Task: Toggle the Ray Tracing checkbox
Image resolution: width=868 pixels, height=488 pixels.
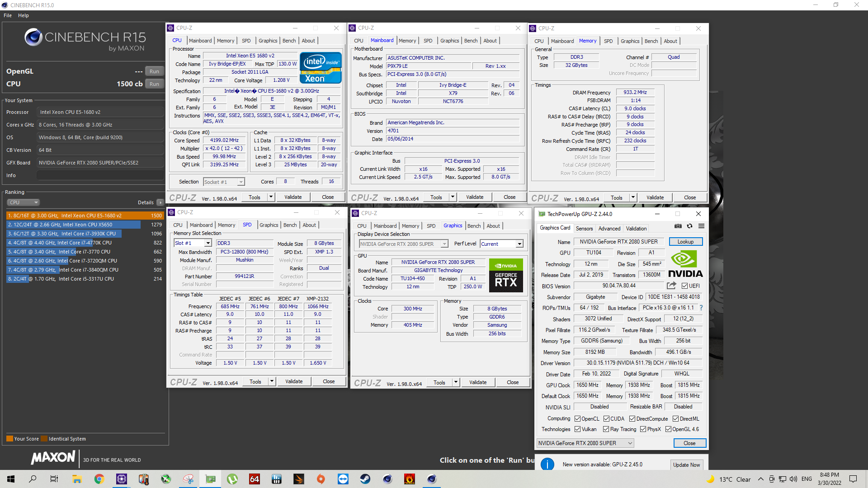Action: pyautogui.click(x=606, y=429)
